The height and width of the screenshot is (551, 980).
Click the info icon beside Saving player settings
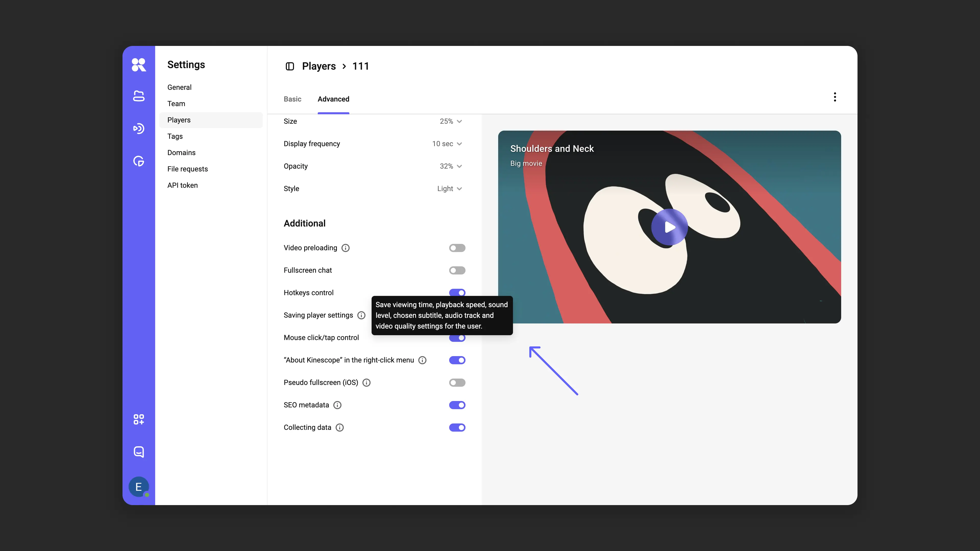(x=361, y=315)
